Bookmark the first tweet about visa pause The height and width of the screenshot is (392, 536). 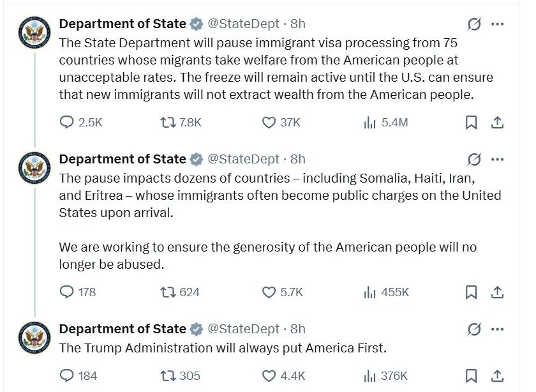[x=471, y=122]
